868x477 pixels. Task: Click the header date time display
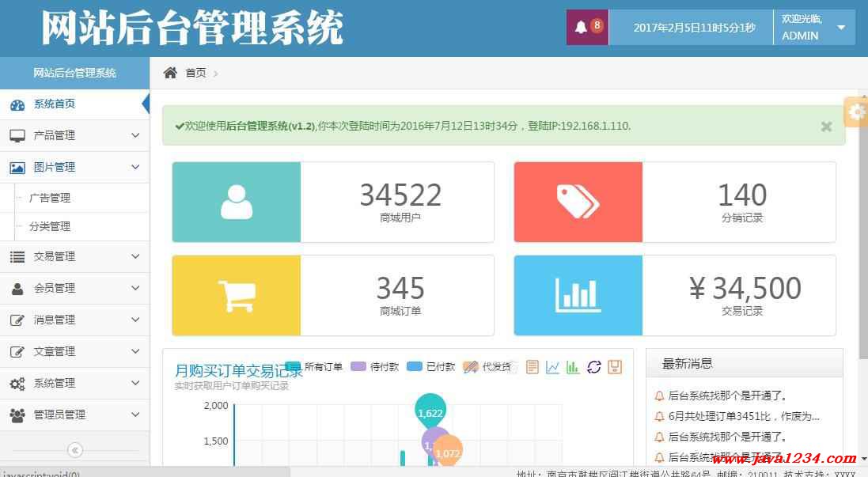694,28
